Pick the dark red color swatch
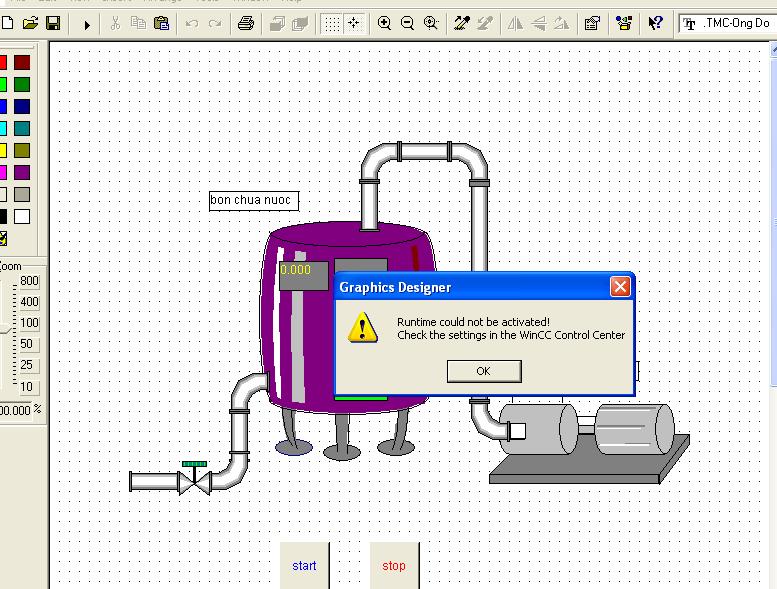 [22, 62]
